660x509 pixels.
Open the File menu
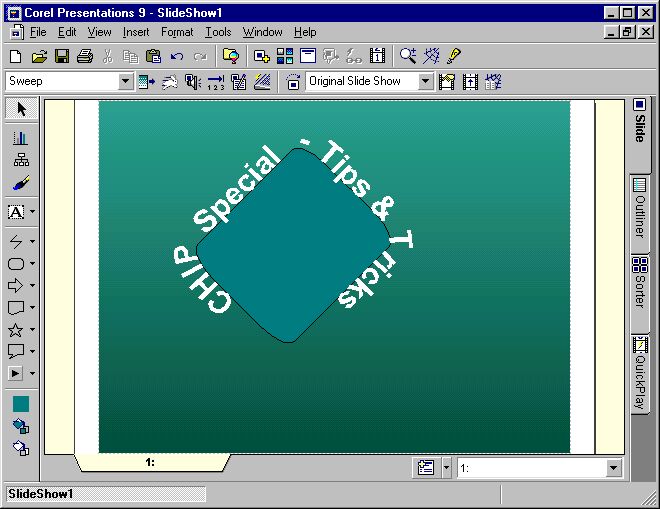point(38,32)
